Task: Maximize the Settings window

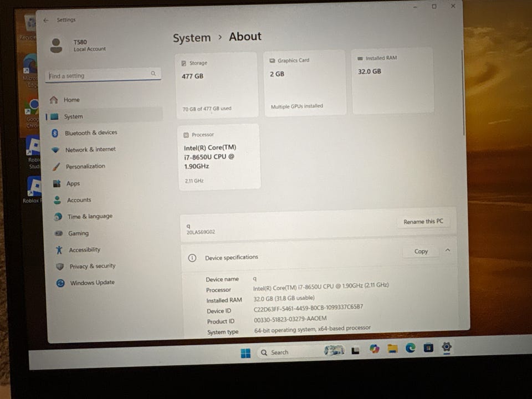Action: coord(434,7)
